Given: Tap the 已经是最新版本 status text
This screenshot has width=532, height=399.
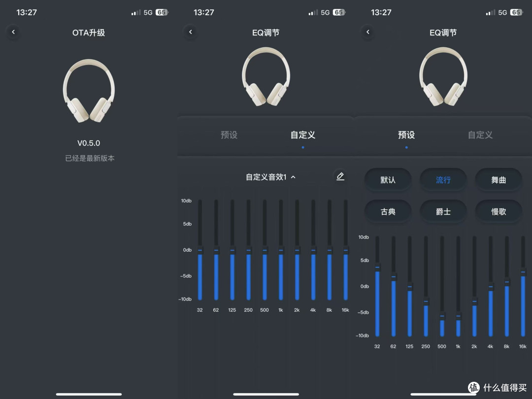Looking at the screenshot, I should 90,158.
